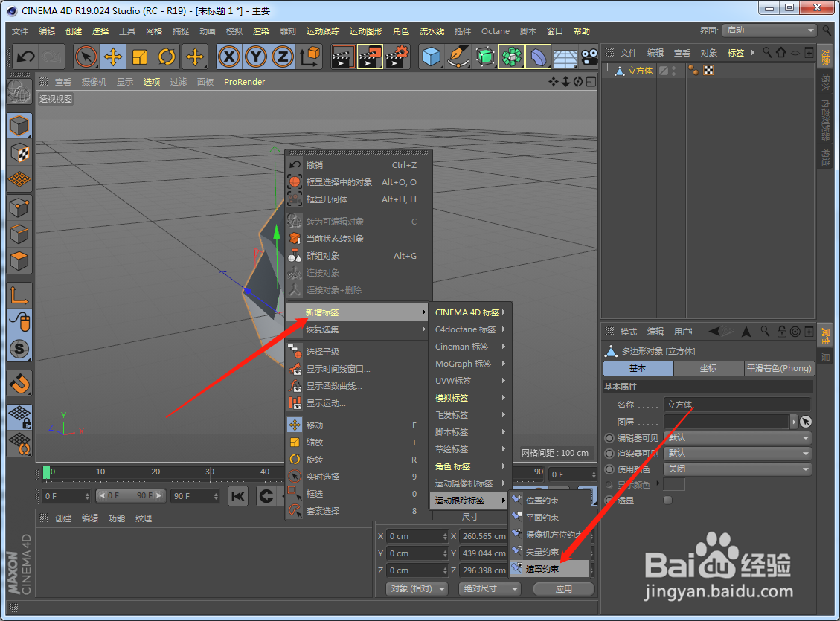Click the layer picker arrow icon
Viewport: 840px width, 621px height.
(x=805, y=422)
